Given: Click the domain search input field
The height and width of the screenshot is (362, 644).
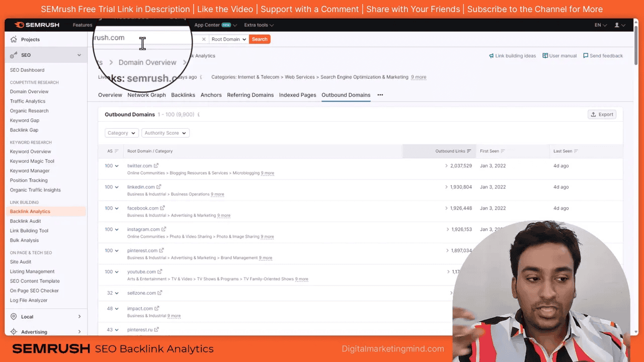Looking at the screenshot, I should 142,37.
